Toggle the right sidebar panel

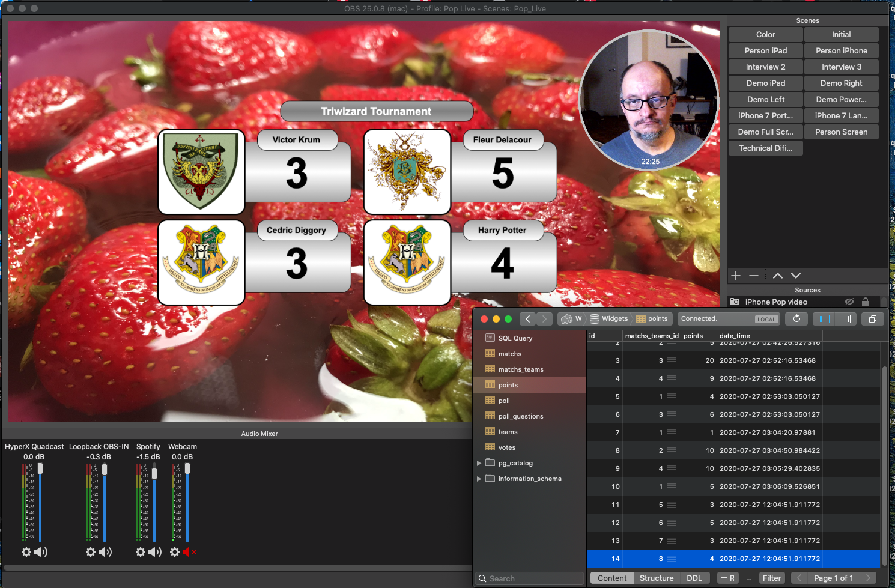click(x=845, y=319)
